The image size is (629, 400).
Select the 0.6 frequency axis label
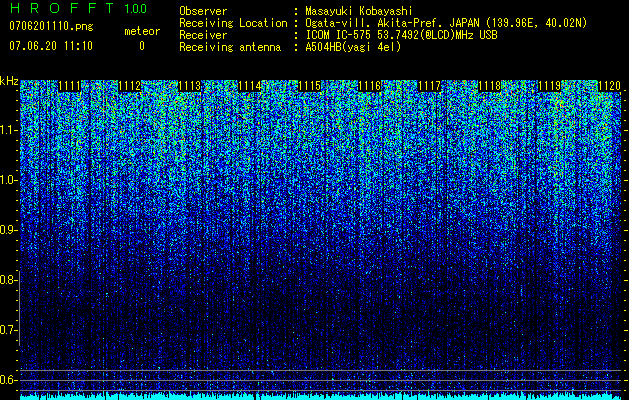pos(7,380)
